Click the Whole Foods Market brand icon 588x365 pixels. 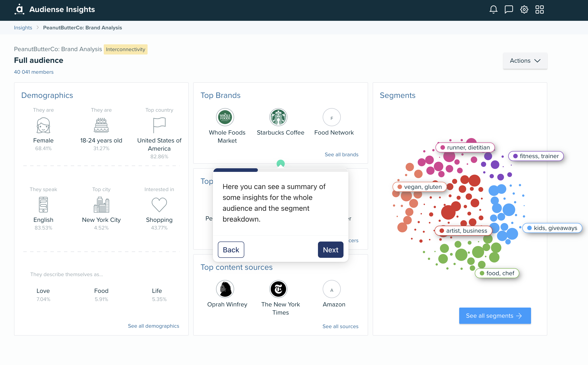coord(227,118)
